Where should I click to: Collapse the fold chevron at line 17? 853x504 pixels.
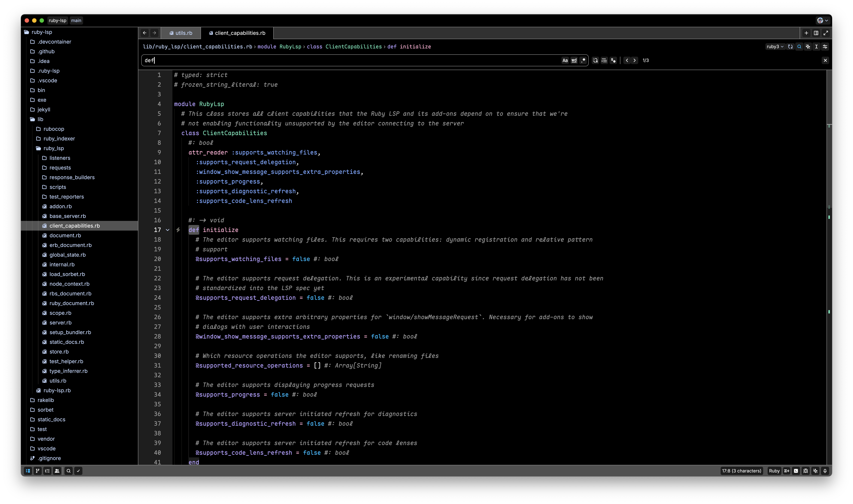click(168, 230)
